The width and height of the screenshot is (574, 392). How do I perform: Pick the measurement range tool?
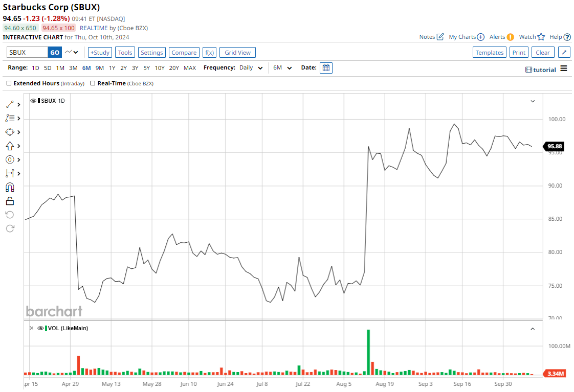click(x=10, y=173)
